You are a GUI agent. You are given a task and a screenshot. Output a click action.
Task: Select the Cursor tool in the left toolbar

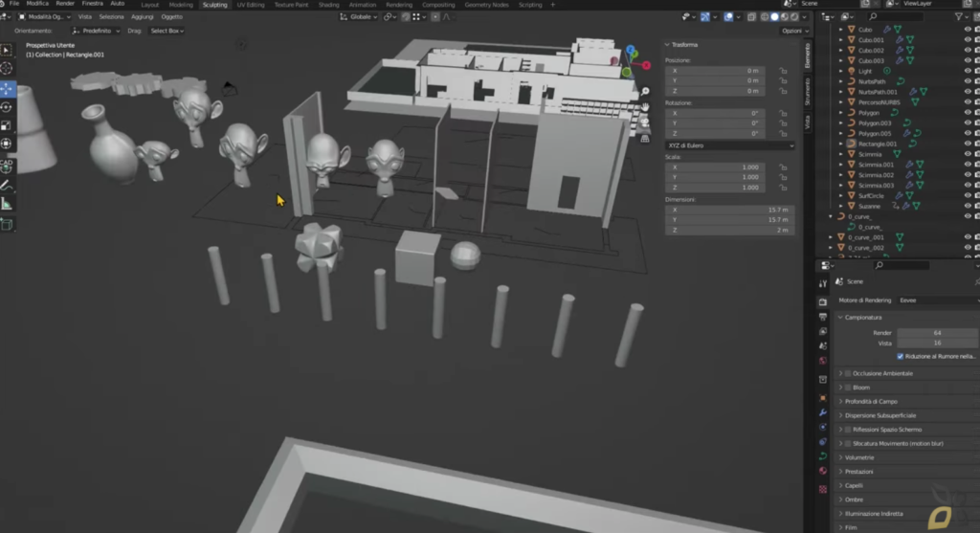coord(7,68)
